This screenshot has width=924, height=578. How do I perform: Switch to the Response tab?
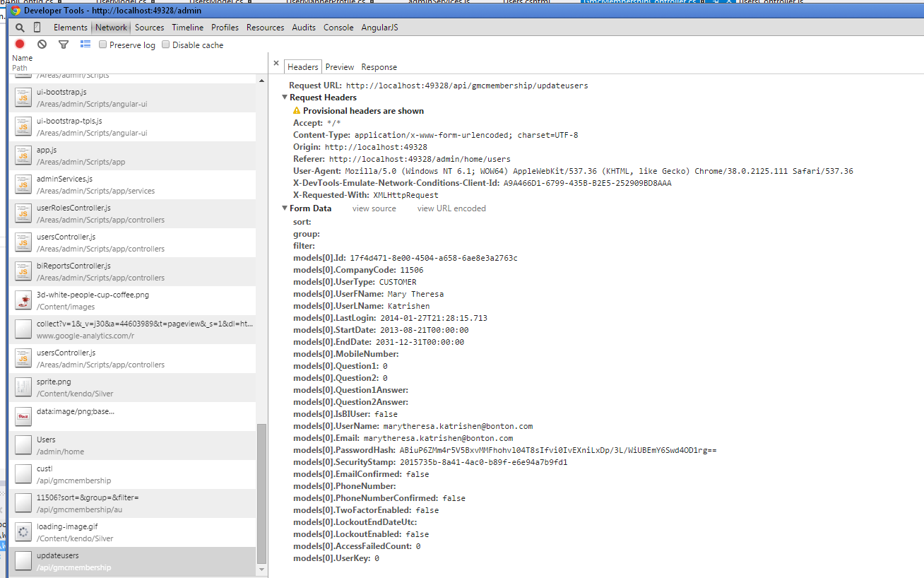point(379,67)
